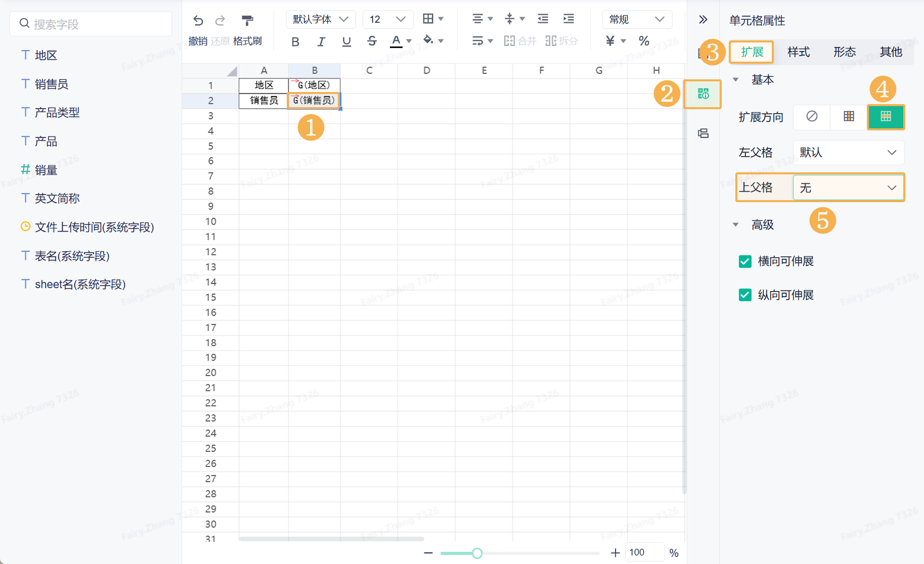The image size is (924, 564).
Task: Apply the percent format
Action: point(644,40)
